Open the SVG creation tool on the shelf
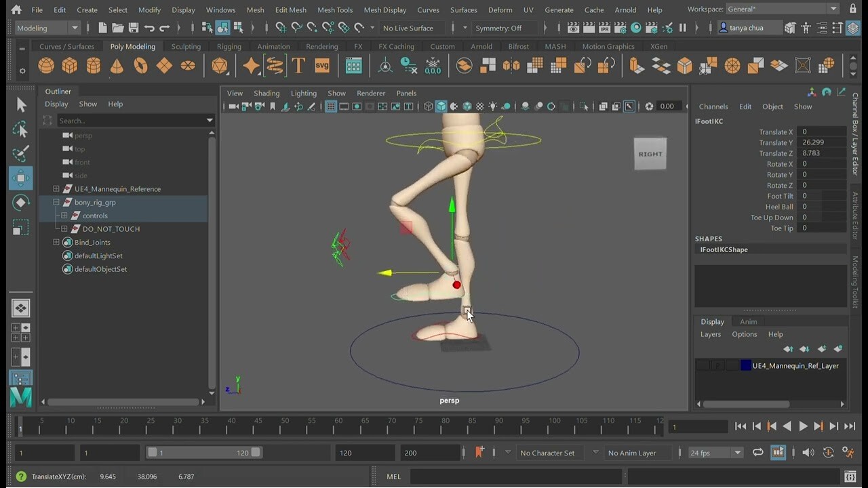This screenshot has height=488, width=868. 321,65
